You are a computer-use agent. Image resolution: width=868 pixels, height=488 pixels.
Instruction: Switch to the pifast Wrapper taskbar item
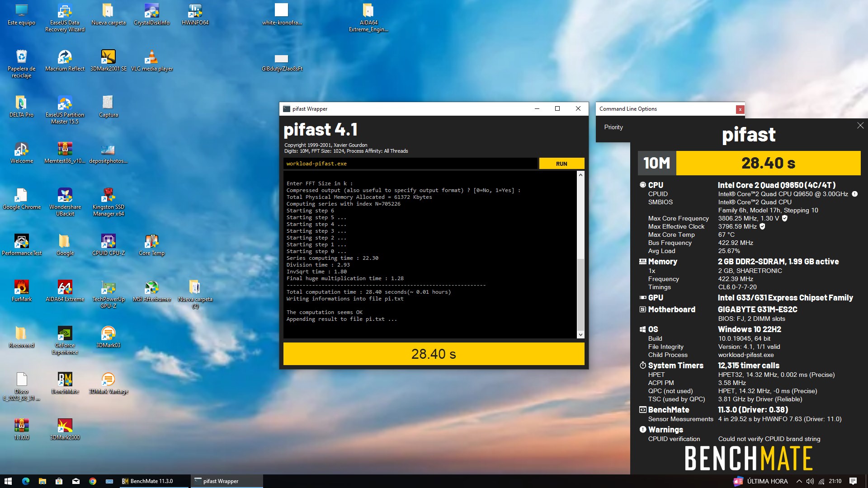[x=226, y=481]
